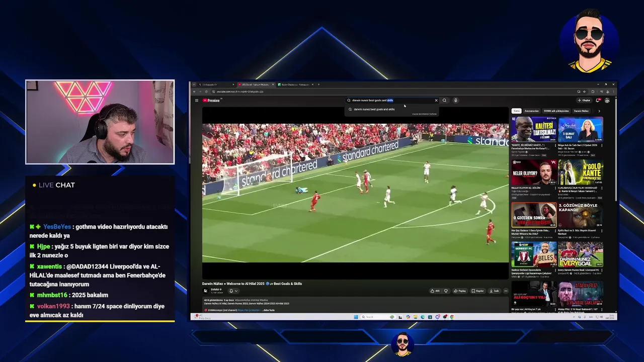Open the KALİTESİ TARTIŞILMAZ Kante video thumbnail
This screenshot has width=644, height=362.
point(534,129)
